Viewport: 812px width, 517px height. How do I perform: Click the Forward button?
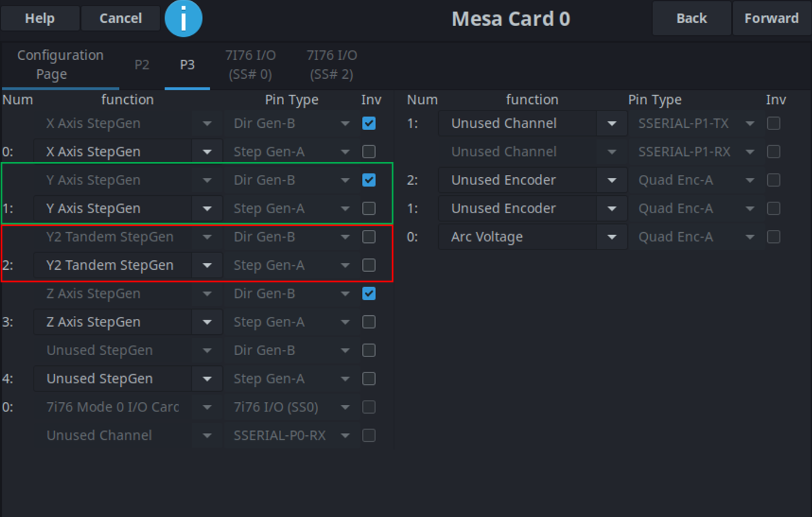[x=771, y=19]
